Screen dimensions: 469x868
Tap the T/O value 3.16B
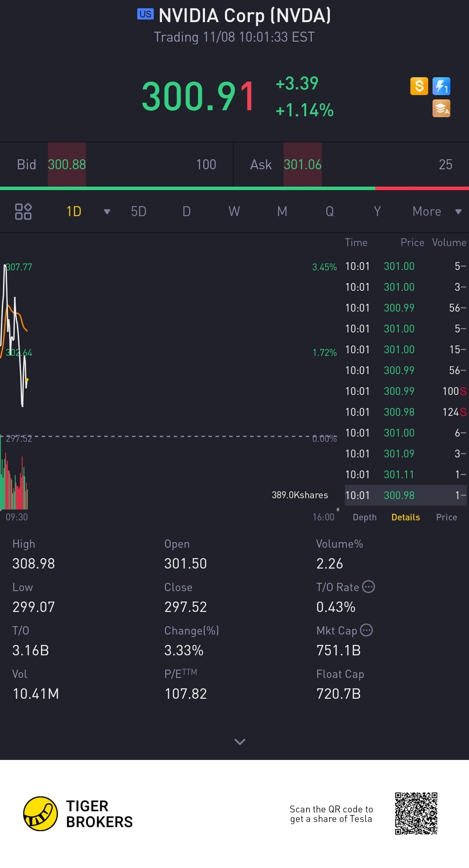pyautogui.click(x=30, y=650)
